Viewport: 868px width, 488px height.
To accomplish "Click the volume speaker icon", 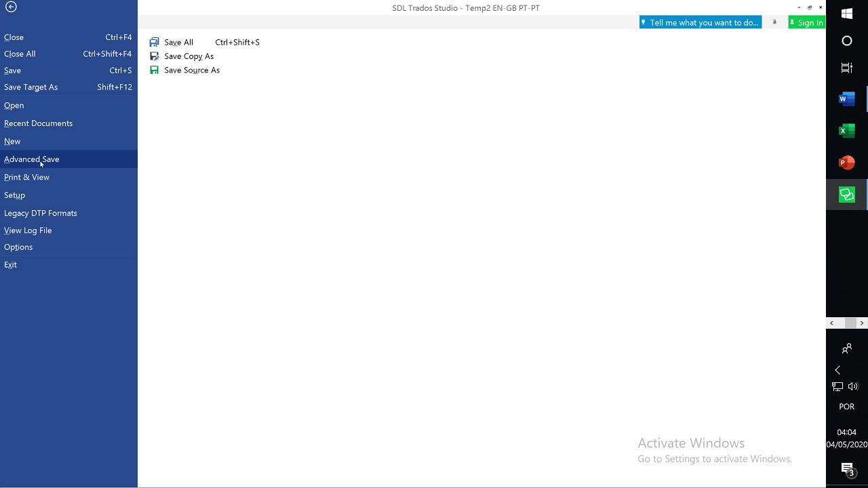I will coord(853,386).
